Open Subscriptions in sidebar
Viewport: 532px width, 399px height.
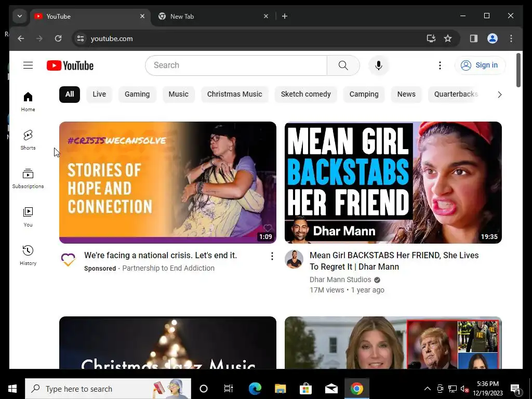pos(28,179)
